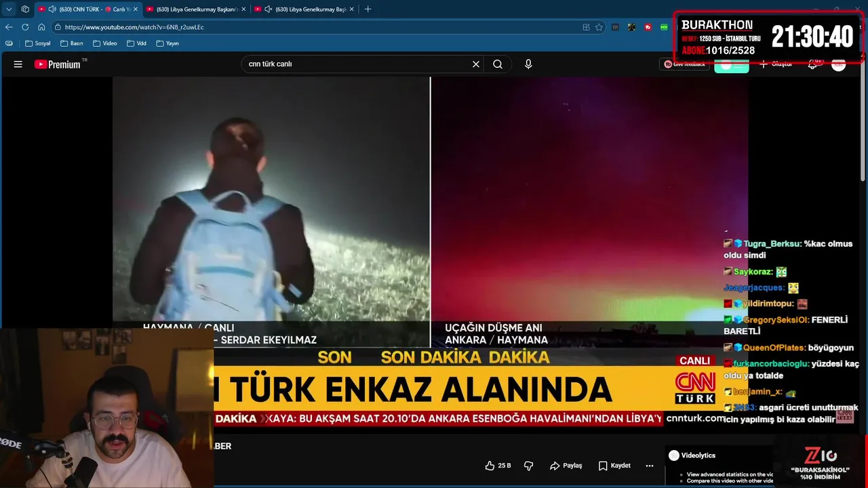Image resolution: width=868 pixels, height=488 pixels.
Task: Click chat user Tugra_Berksu
Action: tap(772, 244)
